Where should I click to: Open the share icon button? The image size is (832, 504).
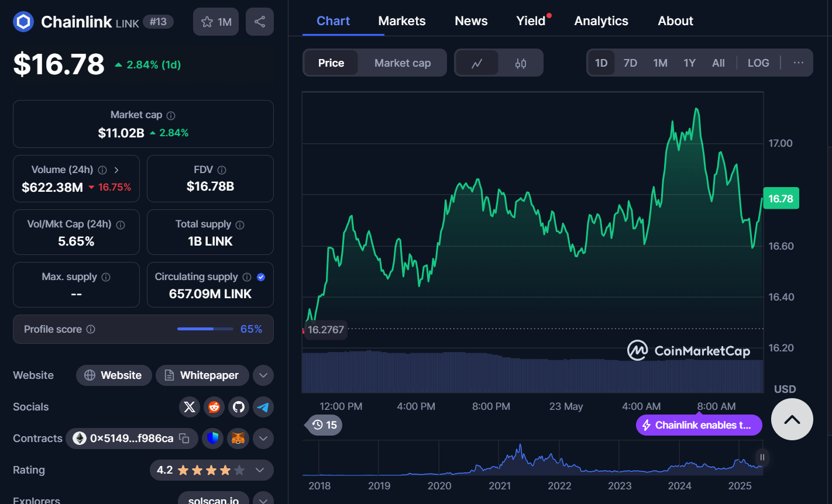(x=260, y=22)
